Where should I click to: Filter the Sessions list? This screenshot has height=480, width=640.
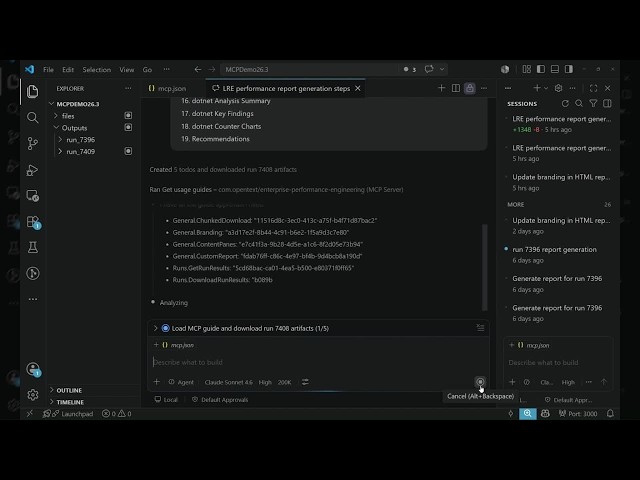tap(593, 104)
